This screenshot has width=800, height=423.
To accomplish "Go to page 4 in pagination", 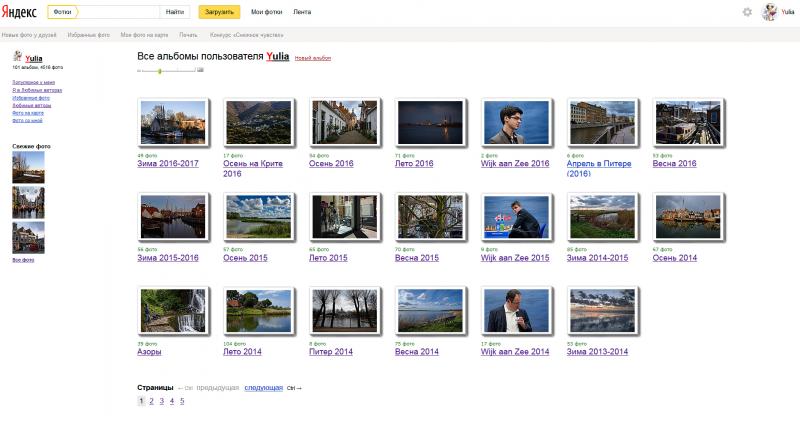I will [x=172, y=401].
